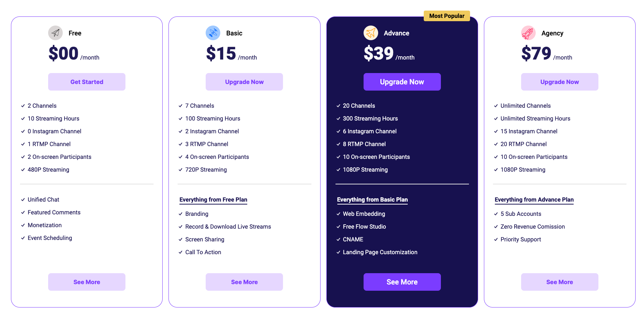Viewport: 644px width, 317px height.
Task: Open Everything from Advance Plan link
Action: pos(534,200)
